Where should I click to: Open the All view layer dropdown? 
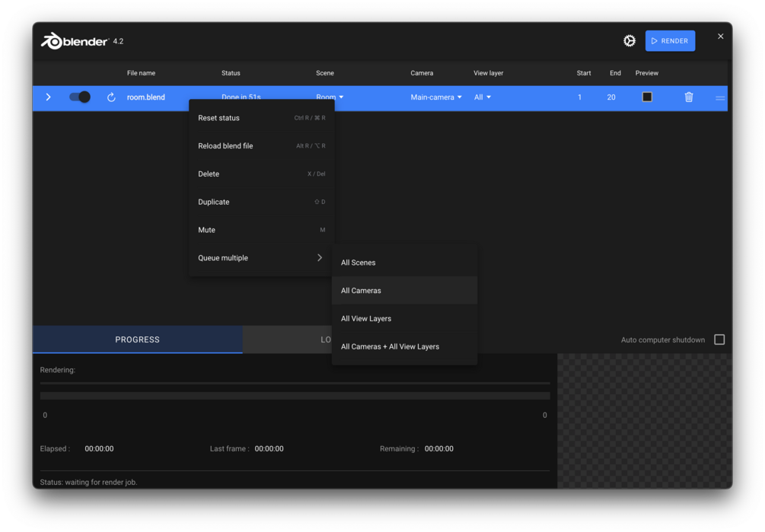[x=483, y=97]
